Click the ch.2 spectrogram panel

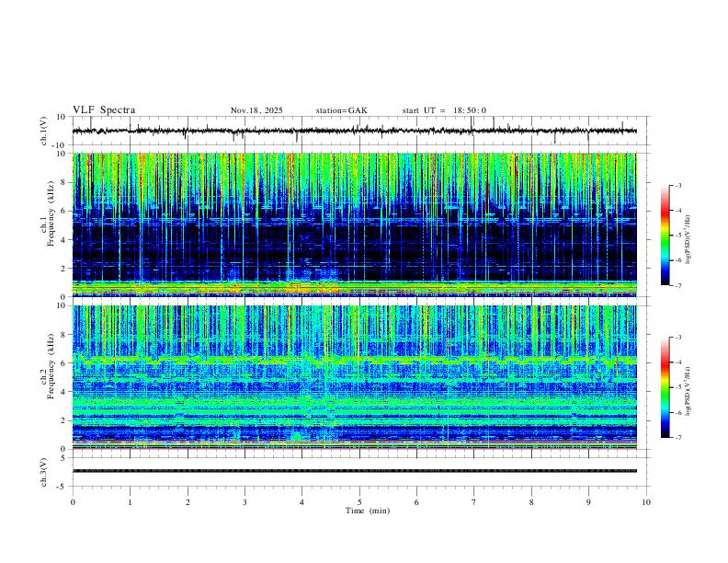[354, 377]
